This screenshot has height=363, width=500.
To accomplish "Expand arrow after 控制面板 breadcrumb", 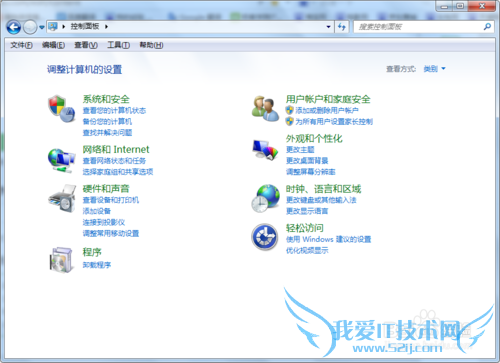I will click(106, 26).
